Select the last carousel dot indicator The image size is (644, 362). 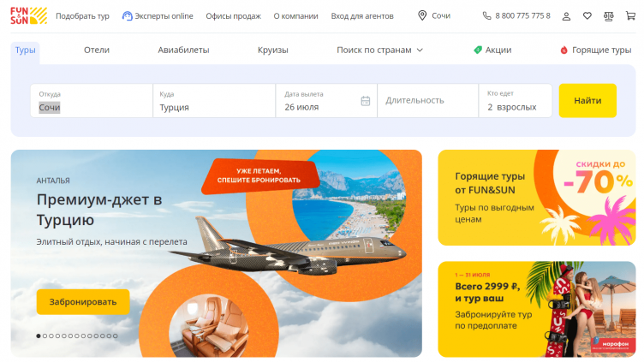click(116, 335)
